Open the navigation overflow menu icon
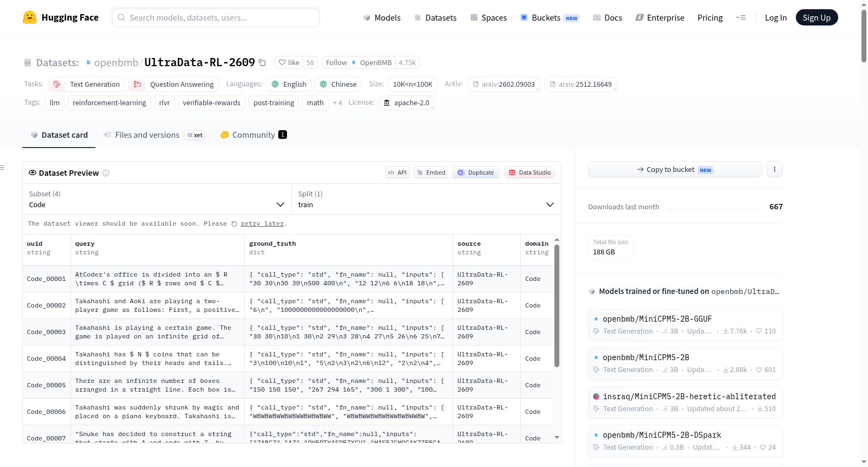Image resolution: width=868 pixels, height=467 pixels. 741,17
